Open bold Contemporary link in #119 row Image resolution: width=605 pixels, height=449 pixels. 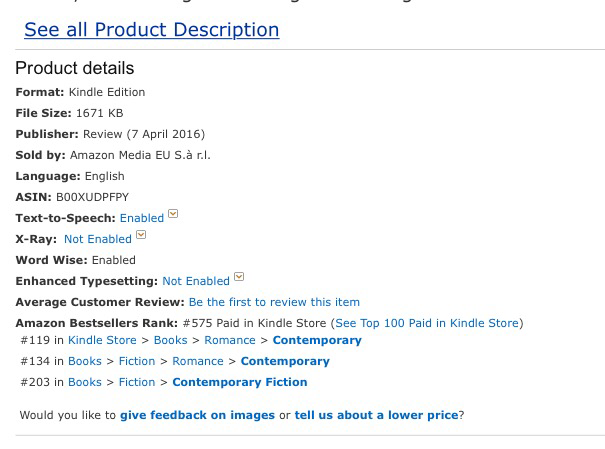pyautogui.click(x=317, y=340)
